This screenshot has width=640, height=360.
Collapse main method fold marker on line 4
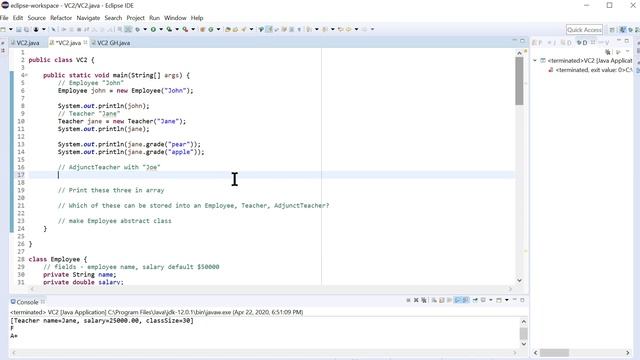[26, 75]
